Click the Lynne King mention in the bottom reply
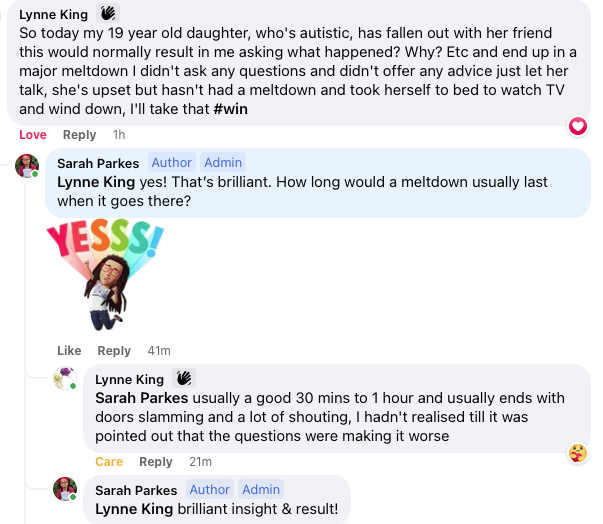The image size is (603, 524). [137, 508]
